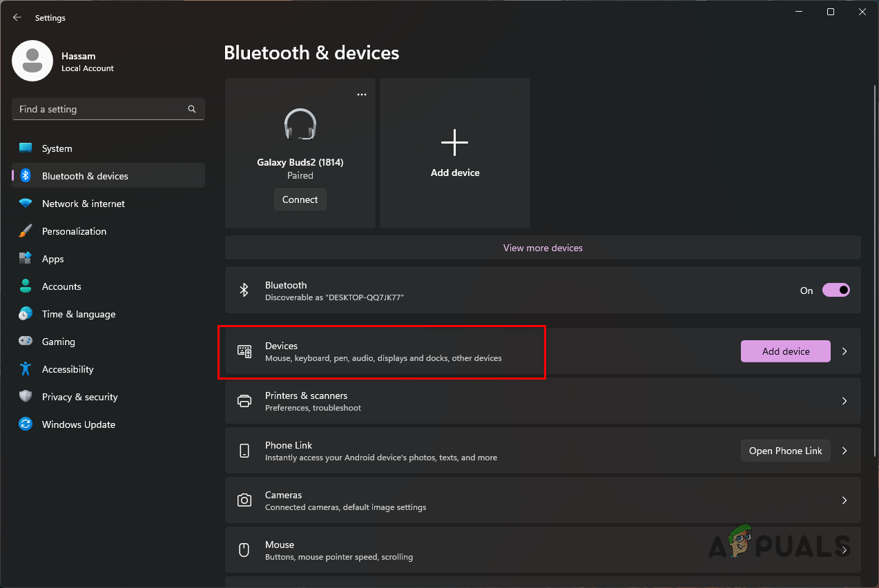
Task: Open Network & internet settings
Action: [x=83, y=204]
